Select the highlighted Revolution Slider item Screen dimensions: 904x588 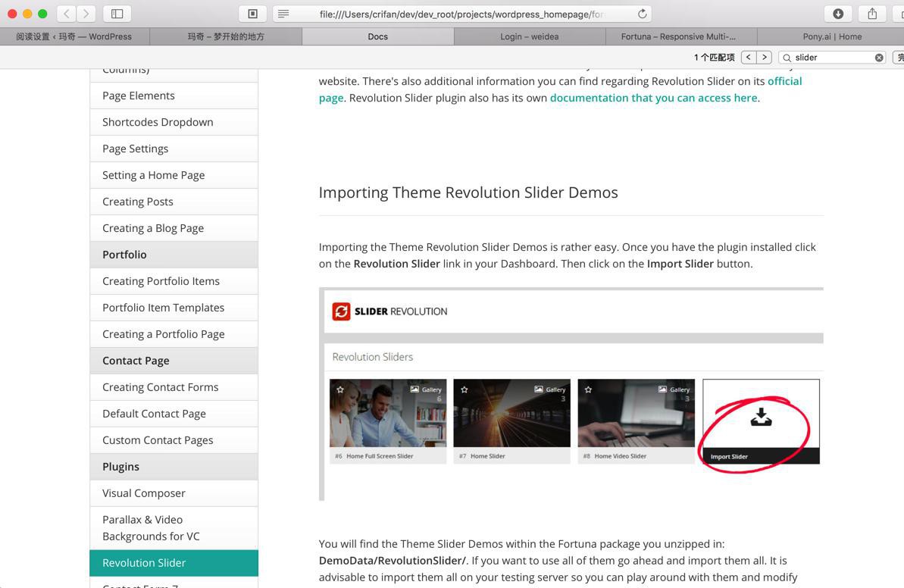(174, 563)
